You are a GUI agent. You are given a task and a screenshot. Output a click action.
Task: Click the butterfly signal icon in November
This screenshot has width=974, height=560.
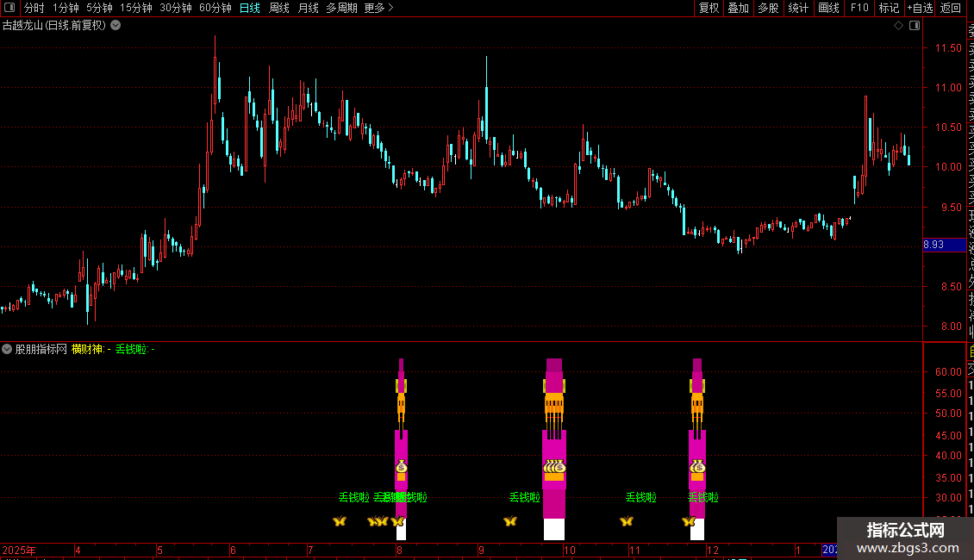click(626, 521)
